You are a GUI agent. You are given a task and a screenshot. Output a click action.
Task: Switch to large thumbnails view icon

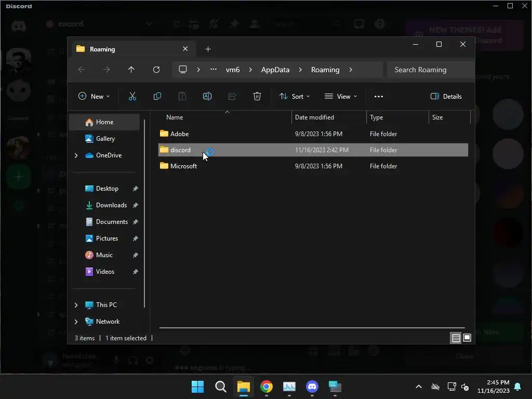pos(467,338)
